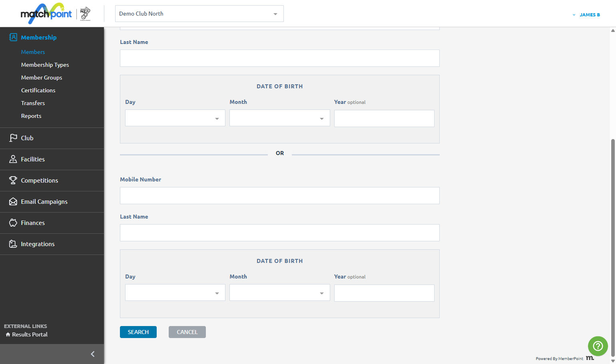The height and width of the screenshot is (364, 616).
Task: Collapse the sidebar with the left chevron
Action: (93, 354)
